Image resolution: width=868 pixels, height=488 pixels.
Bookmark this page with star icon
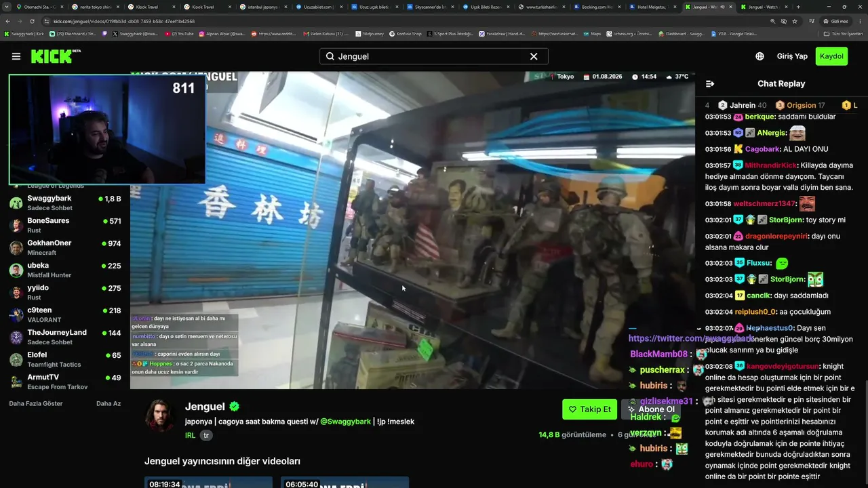[x=795, y=21]
